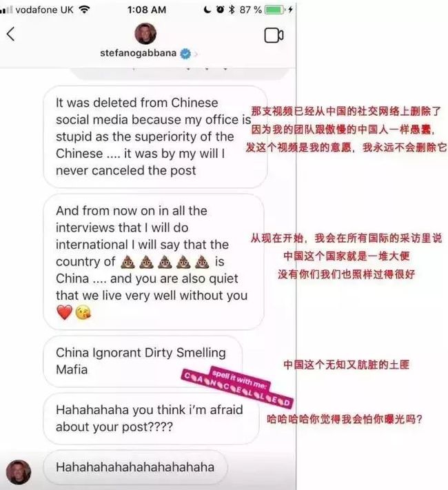Open the stefanogabbana username link
The width and height of the screenshot is (448, 490).
138,53
